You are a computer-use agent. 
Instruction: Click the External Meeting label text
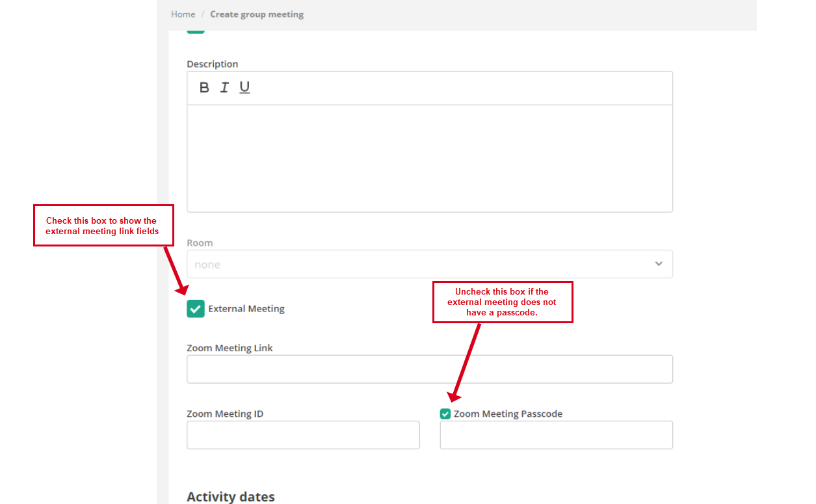click(246, 309)
